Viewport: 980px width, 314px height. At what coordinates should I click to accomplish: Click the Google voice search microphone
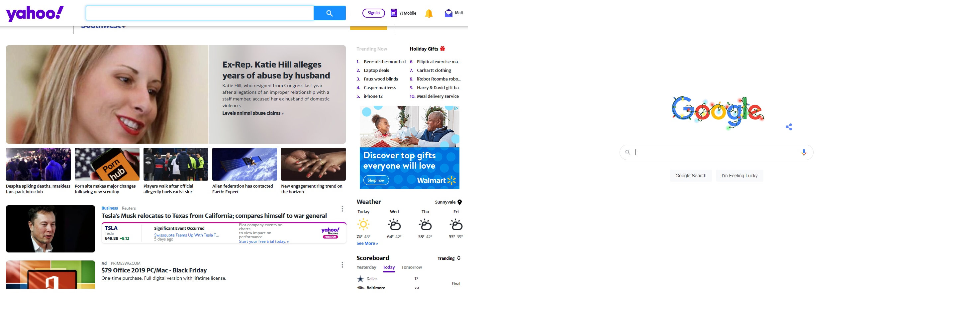(804, 152)
